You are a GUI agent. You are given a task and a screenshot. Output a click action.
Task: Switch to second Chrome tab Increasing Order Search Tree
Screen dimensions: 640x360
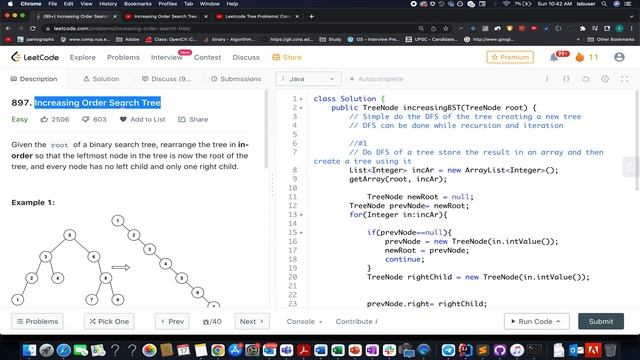pos(166,16)
